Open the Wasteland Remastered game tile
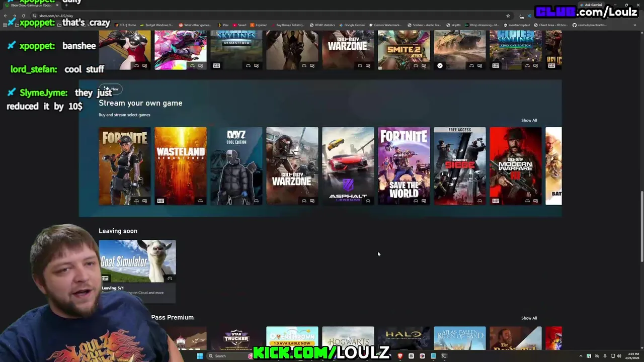This screenshot has height=362, width=644. click(180, 166)
